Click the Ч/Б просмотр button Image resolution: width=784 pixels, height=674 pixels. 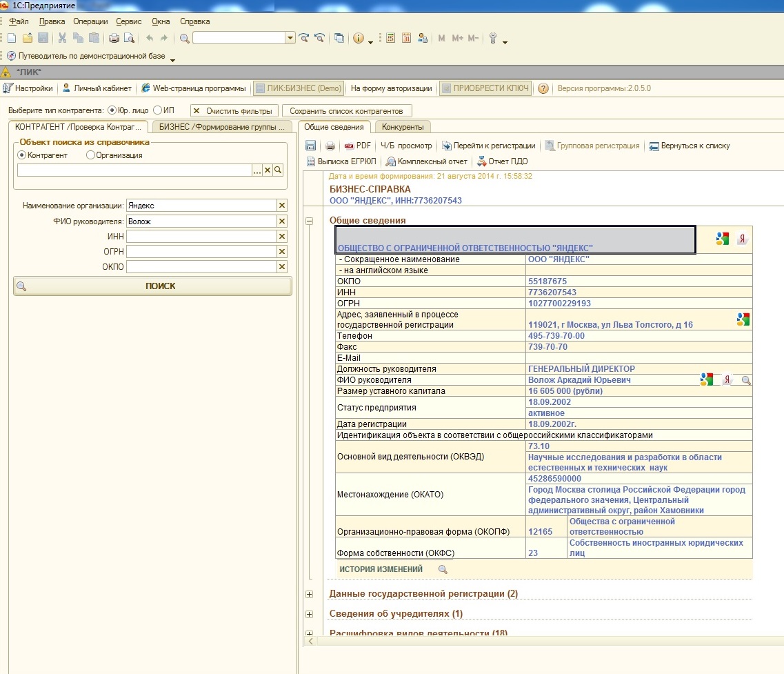[x=406, y=146]
